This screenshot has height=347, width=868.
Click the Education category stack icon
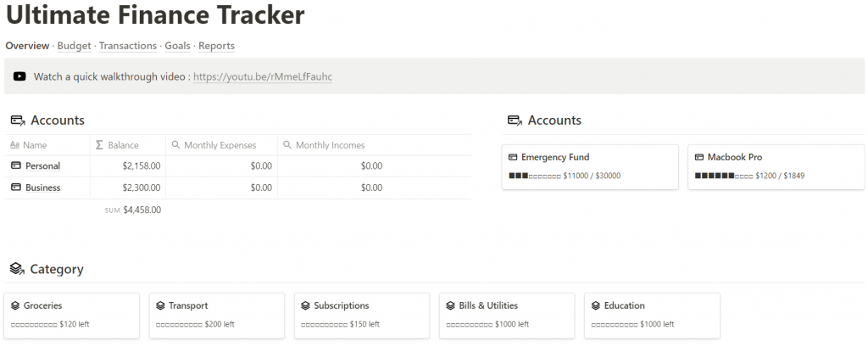pos(596,305)
